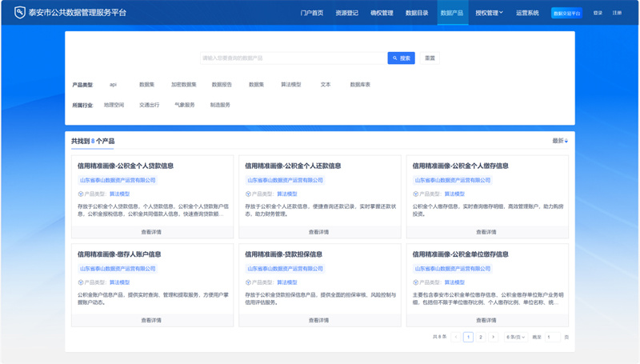
Task: Open the 最新 sort order dropdown
Action: [559, 141]
